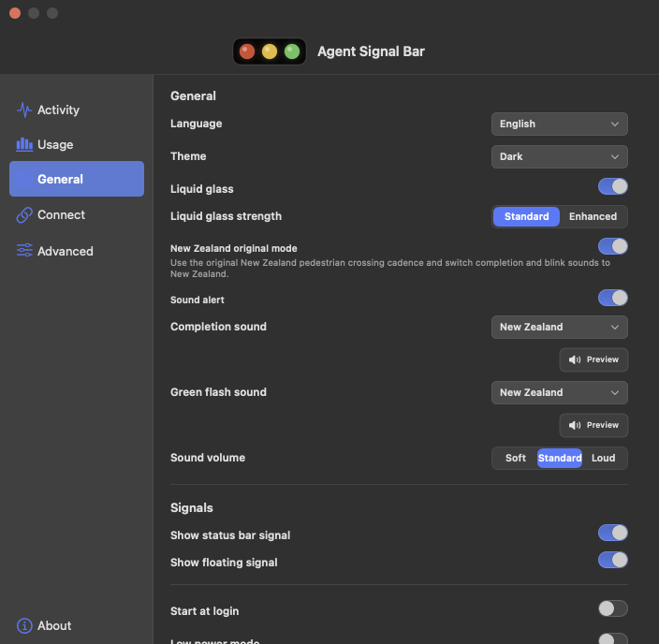Open the Completion sound dropdown
Image resolution: width=659 pixels, height=644 pixels.
point(560,327)
